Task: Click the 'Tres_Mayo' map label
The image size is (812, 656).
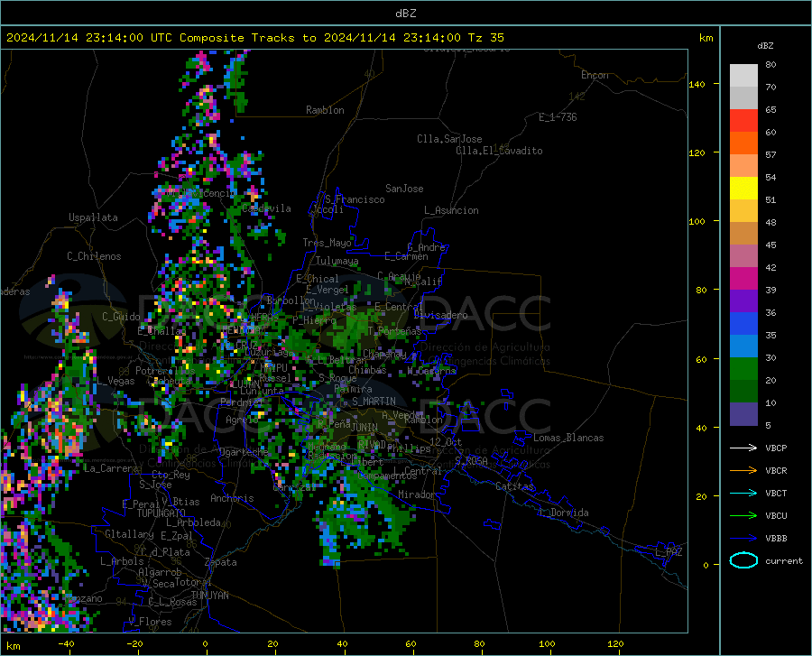Action: click(x=327, y=243)
